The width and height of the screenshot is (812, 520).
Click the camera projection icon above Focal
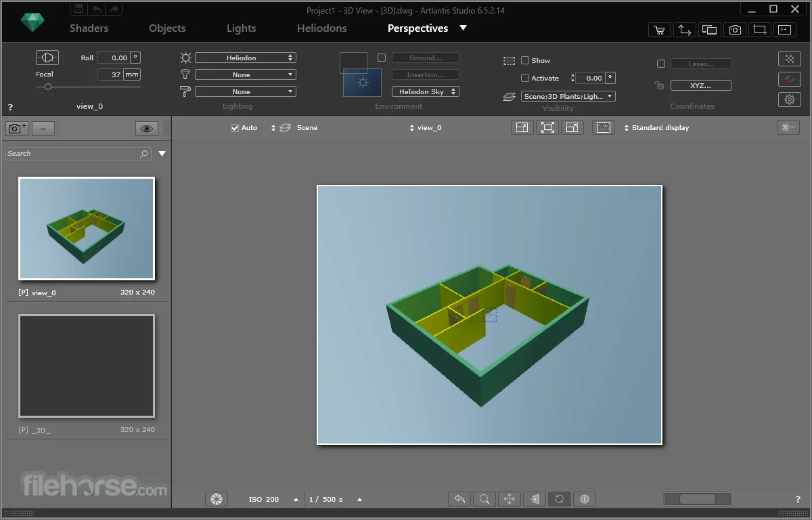pos(47,58)
